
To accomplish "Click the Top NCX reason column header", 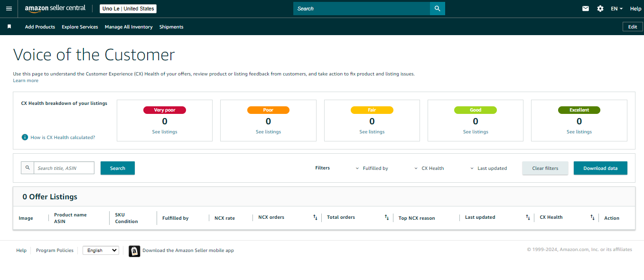I will coord(417,218).
